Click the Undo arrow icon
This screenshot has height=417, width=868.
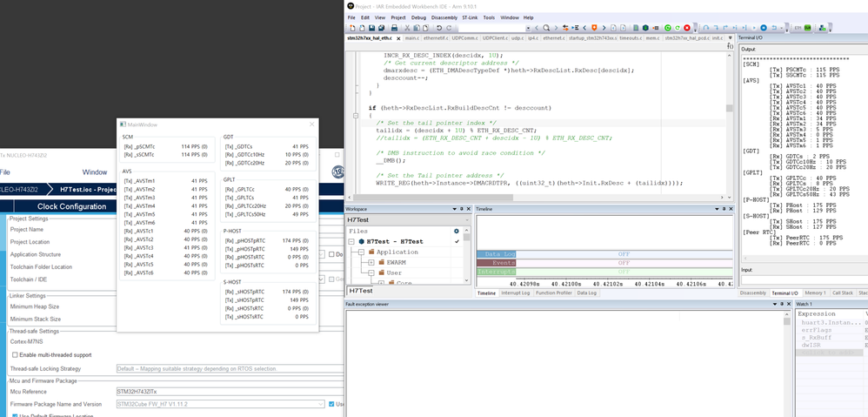point(441,28)
